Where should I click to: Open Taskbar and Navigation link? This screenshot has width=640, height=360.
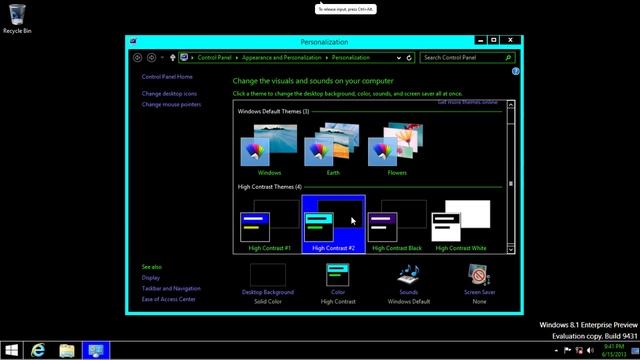pos(171,288)
